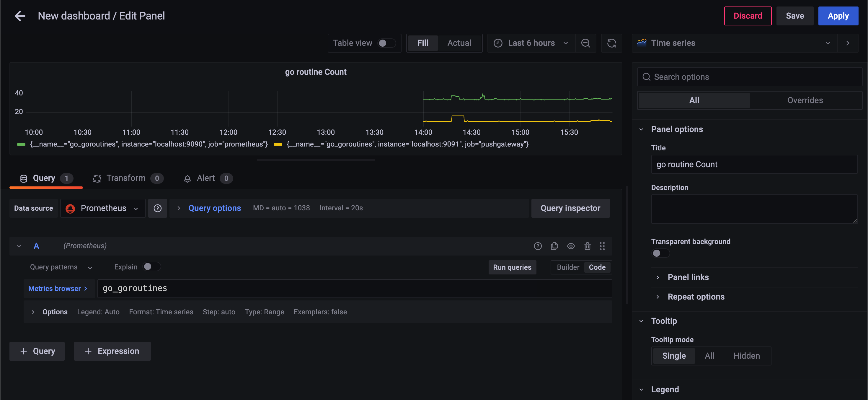Viewport: 868px width, 400px height.
Task: Open the Last 6 hours time picker
Action: point(531,43)
